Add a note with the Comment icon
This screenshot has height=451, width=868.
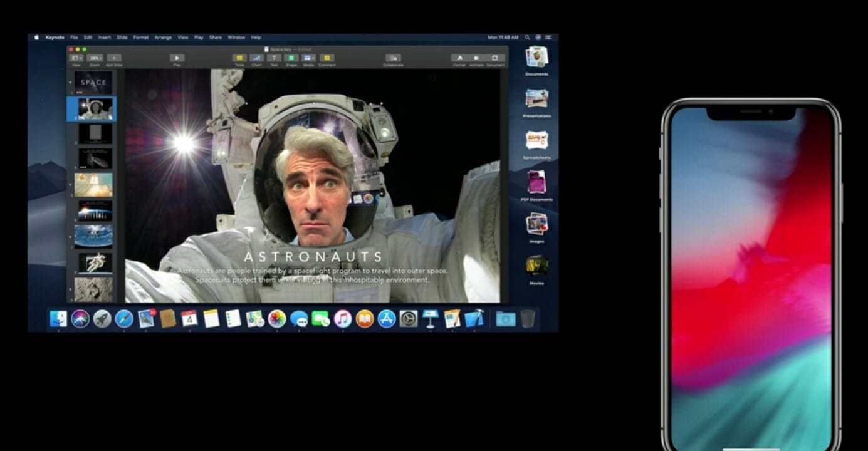point(327,58)
